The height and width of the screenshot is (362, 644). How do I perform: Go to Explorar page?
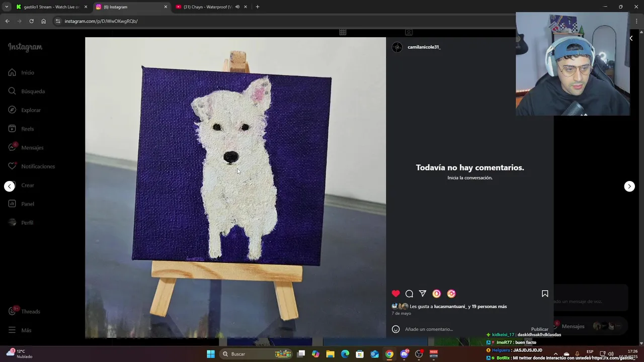pos(25,110)
